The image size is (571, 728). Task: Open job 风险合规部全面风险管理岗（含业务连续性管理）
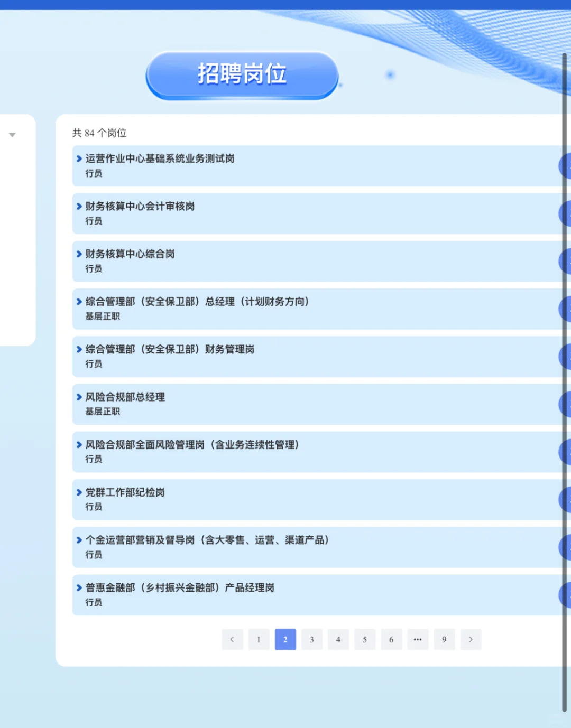click(x=192, y=445)
